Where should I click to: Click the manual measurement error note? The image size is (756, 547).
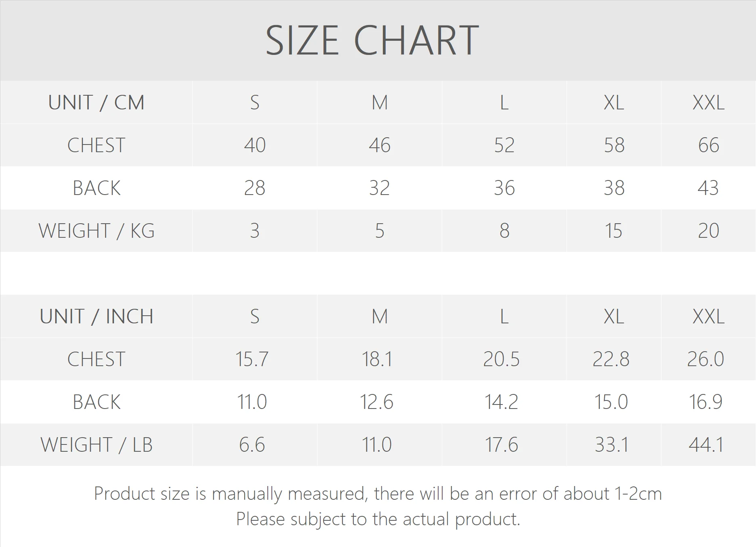click(x=378, y=494)
